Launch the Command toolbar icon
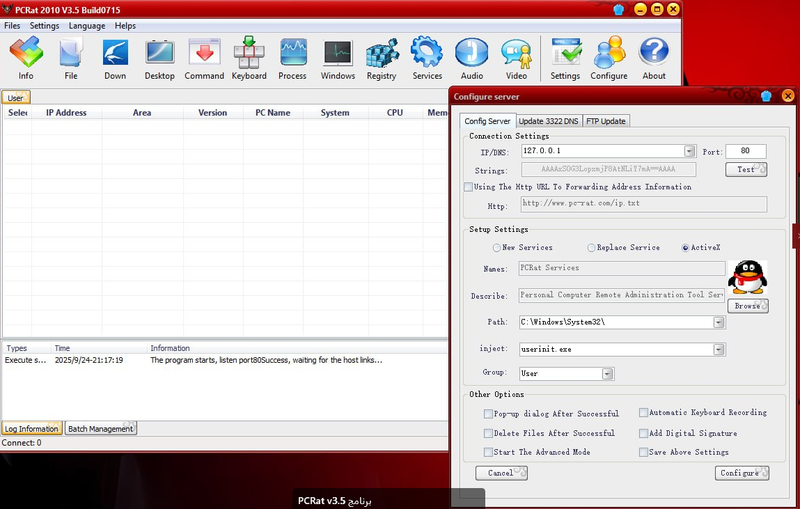Viewport: 800px width, 509px height. point(204,58)
